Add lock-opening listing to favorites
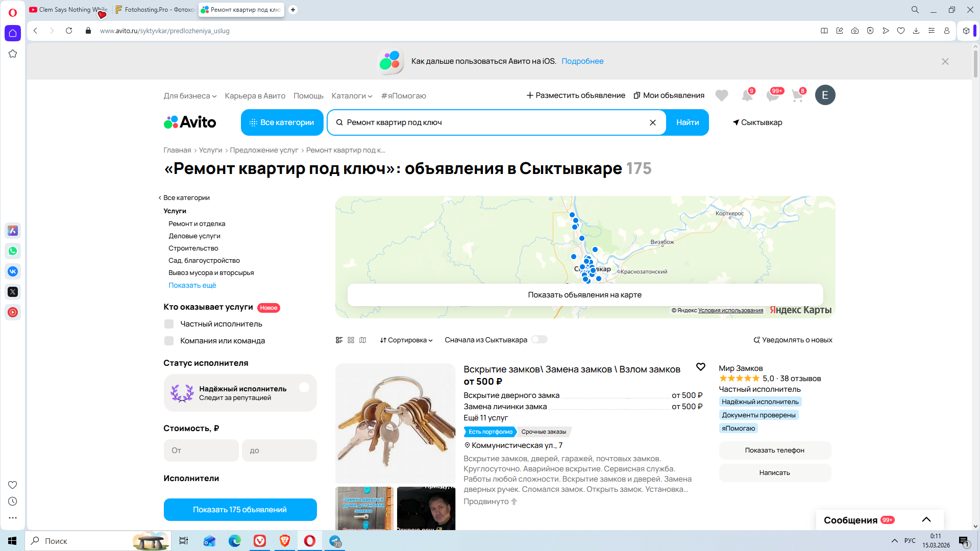 click(x=701, y=367)
